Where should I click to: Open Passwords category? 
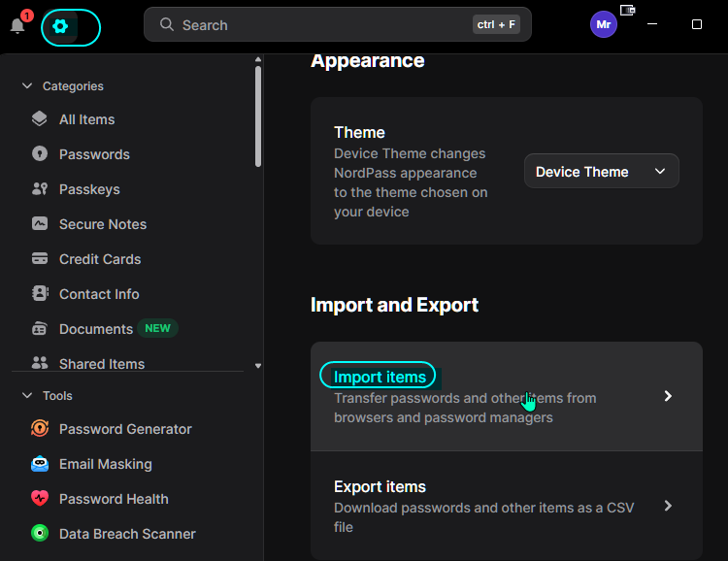coord(94,154)
